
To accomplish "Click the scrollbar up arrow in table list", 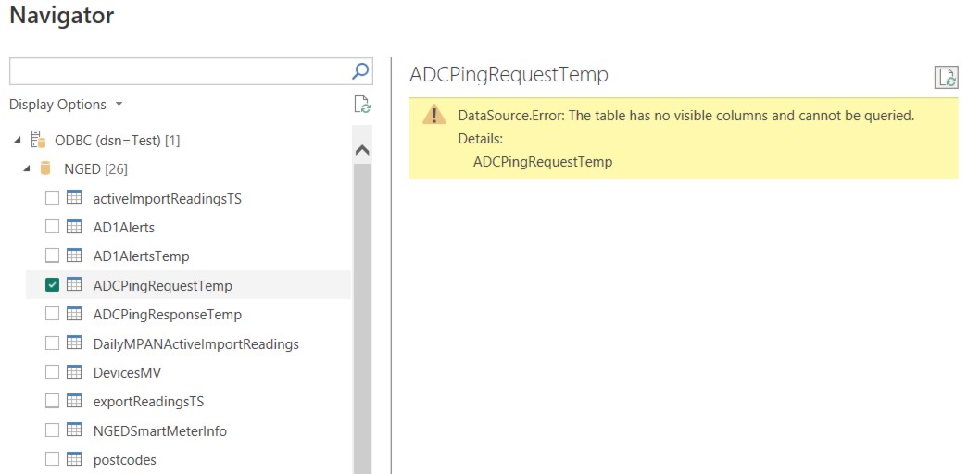I will pyautogui.click(x=362, y=150).
